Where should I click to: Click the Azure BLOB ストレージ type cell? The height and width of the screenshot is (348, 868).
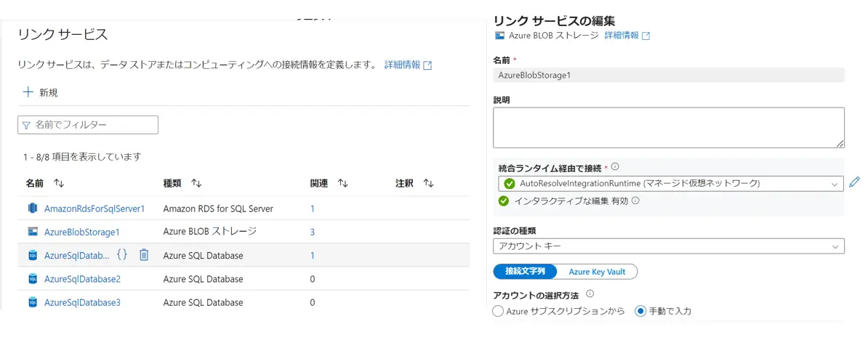click(x=210, y=231)
